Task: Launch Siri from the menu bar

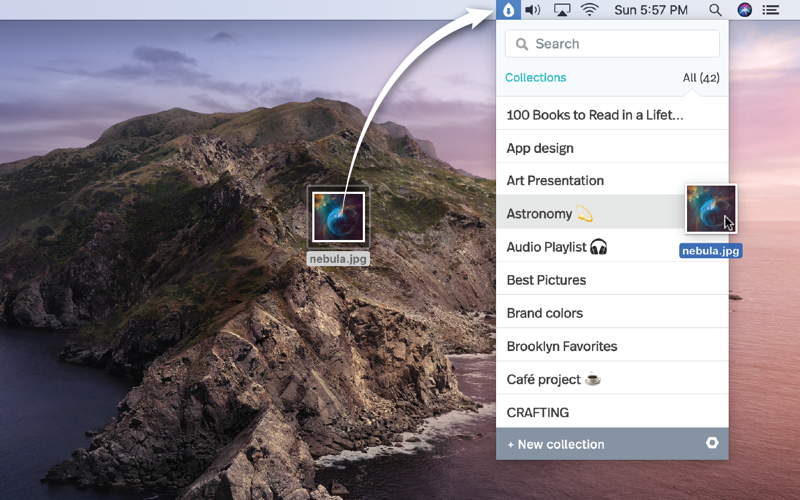Action: coord(744,10)
